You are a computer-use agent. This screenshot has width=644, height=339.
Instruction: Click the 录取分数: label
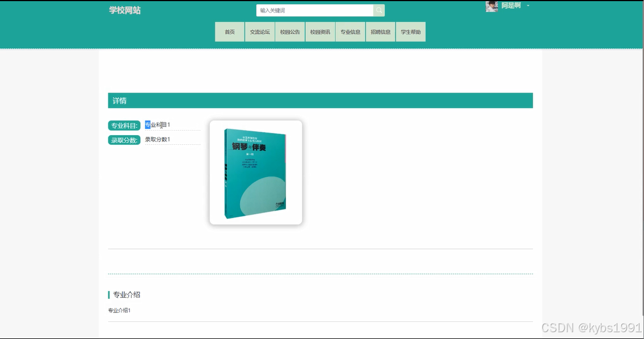pos(124,140)
